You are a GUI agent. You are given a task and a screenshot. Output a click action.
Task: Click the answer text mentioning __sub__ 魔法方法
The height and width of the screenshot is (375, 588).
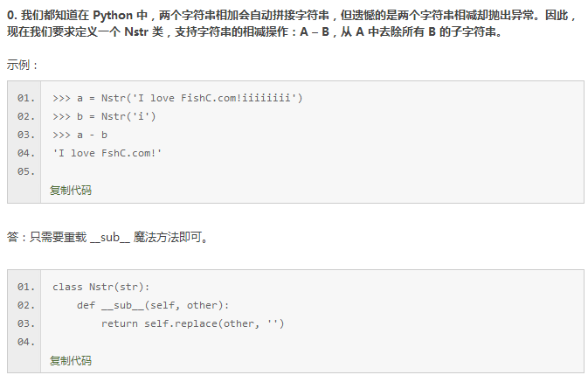[x=107, y=236]
